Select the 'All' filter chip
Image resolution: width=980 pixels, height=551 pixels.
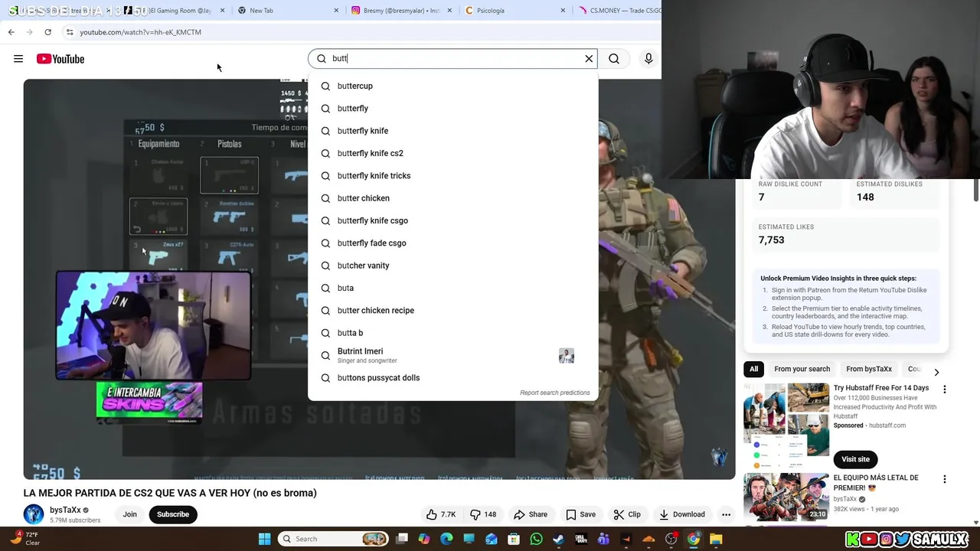click(x=753, y=369)
